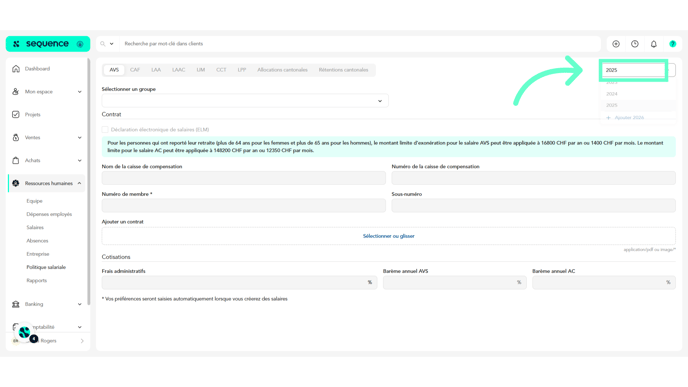Open the Rétentions cantonales tab
Screen dimensions: 688x387
click(x=344, y=70)
